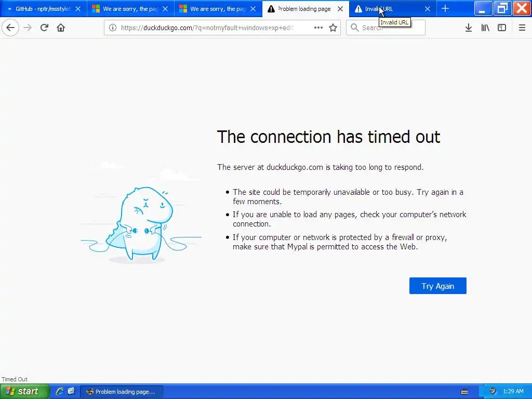Click the 'The connection has timed out' heading
Screen dimensions: 532x399
coord(328,137)
